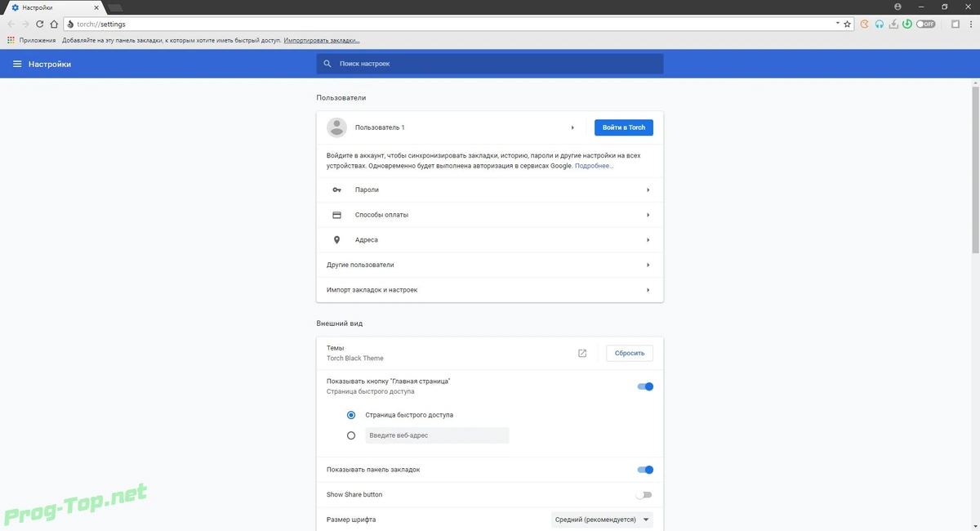Screen dimensions: 980x531
Task: Close the Настройки tab
Action: (x=97, y=7)
